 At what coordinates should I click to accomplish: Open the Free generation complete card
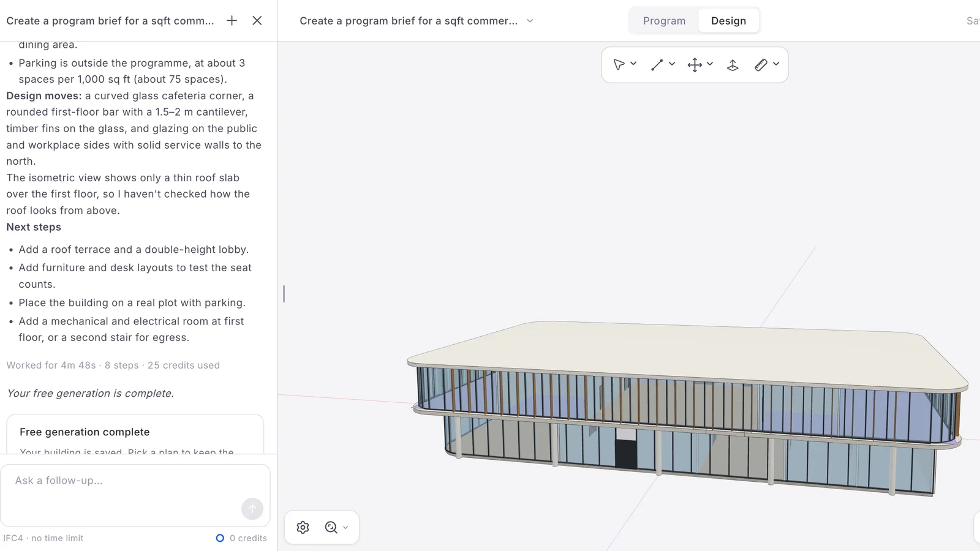tap(135, 435)
